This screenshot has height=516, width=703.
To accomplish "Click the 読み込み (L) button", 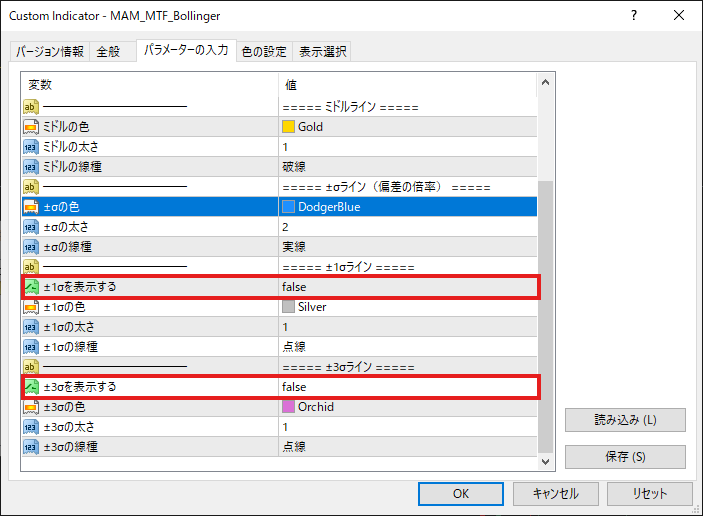I will click(x=625, y=420).
